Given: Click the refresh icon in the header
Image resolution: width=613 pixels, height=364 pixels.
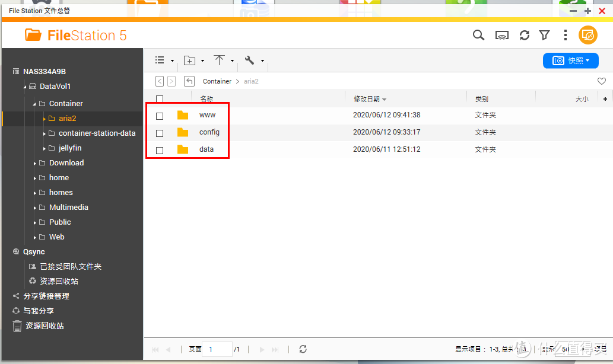Looking at the screenshot, I should pos(524,36).
